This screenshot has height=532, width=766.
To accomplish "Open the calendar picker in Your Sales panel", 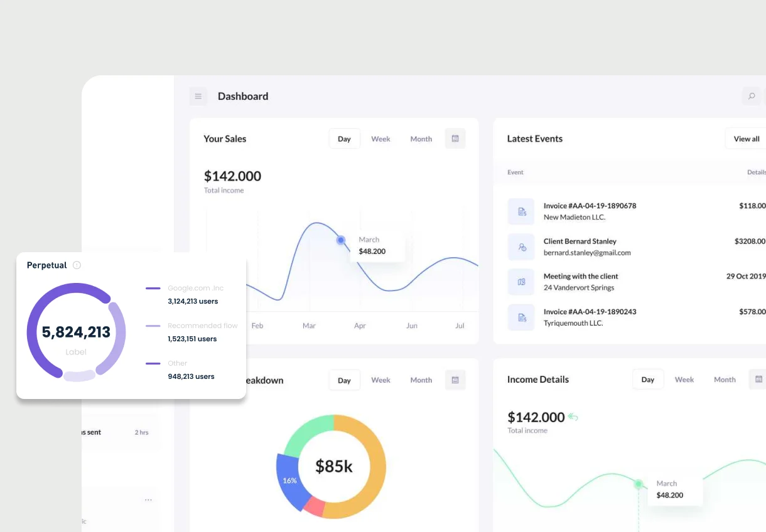I will pos(455,138).
